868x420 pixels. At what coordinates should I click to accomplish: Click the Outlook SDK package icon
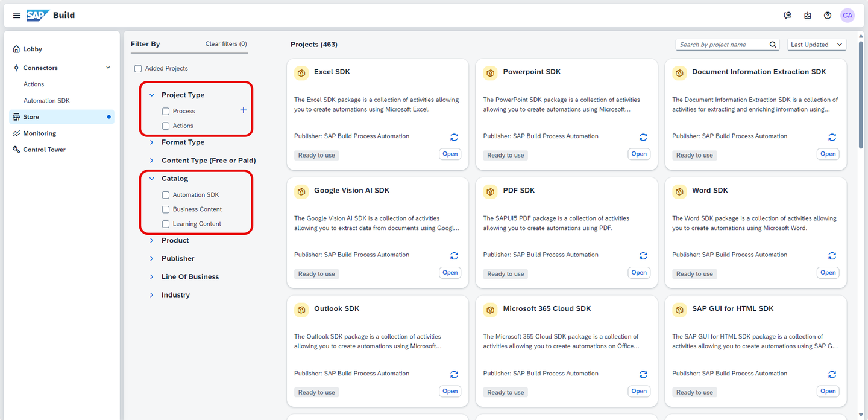(x=301, y=310)
